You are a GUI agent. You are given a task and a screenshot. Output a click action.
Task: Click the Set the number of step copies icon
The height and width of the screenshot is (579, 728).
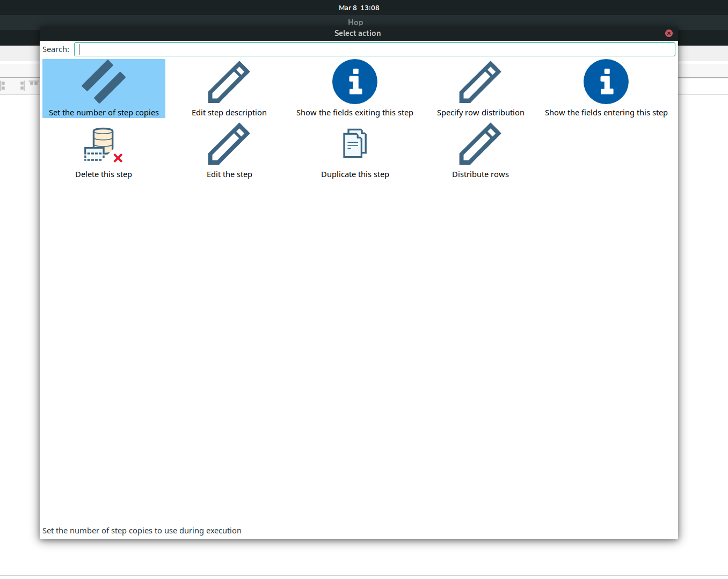(104, 82)
